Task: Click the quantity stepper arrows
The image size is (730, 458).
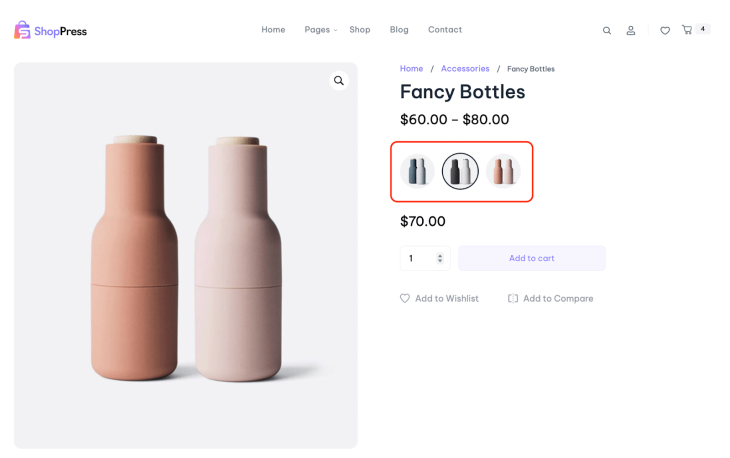Action: point(440,258)
